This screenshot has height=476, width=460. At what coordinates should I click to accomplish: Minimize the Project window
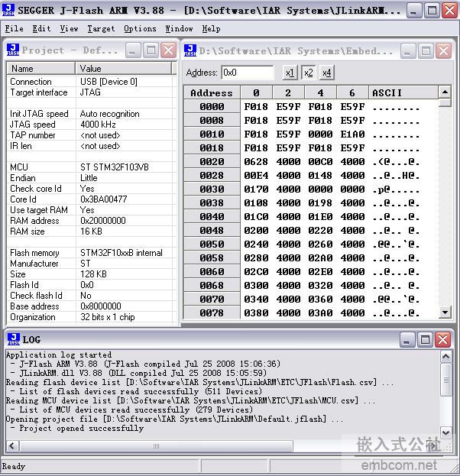click(133, 50)
